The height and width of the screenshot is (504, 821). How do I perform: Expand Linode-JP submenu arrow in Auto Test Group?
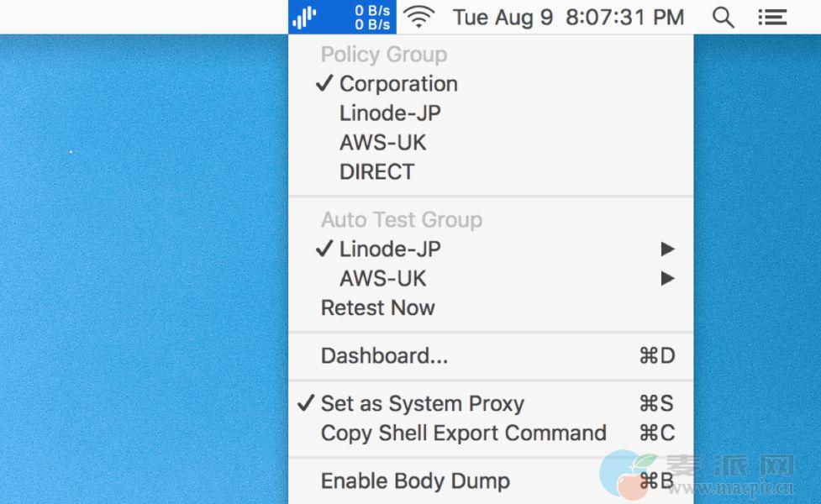click(x=667, y=249)
